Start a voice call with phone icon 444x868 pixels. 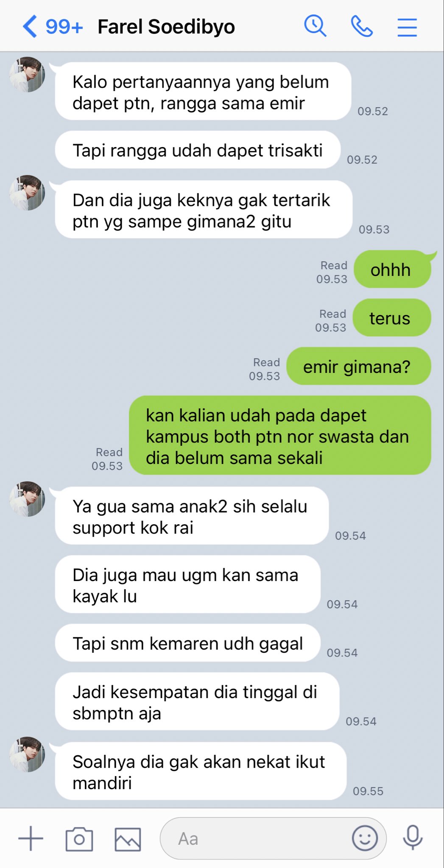click(362, 27)
